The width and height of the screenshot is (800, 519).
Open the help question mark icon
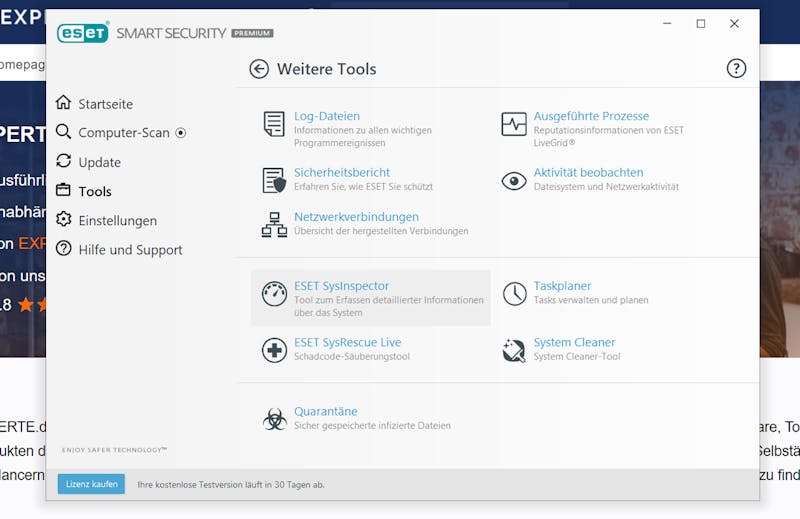[x=736, y=68]
